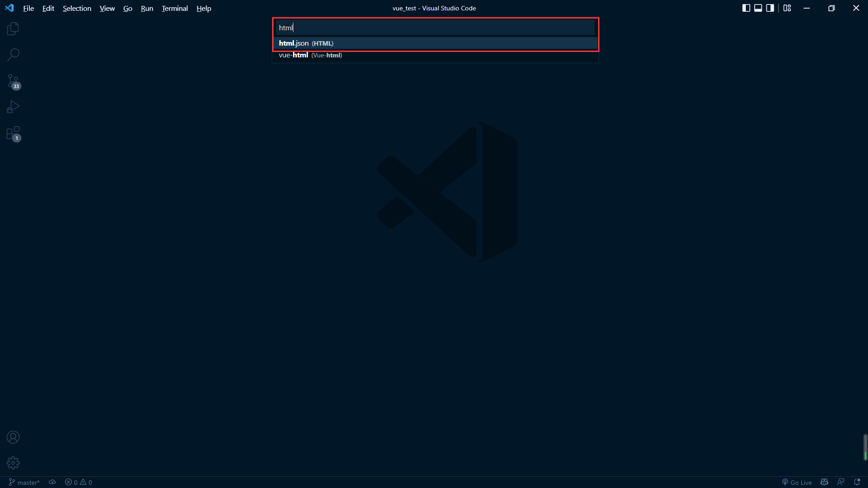Click Go Live in the status bar

[x=797, y=482]
